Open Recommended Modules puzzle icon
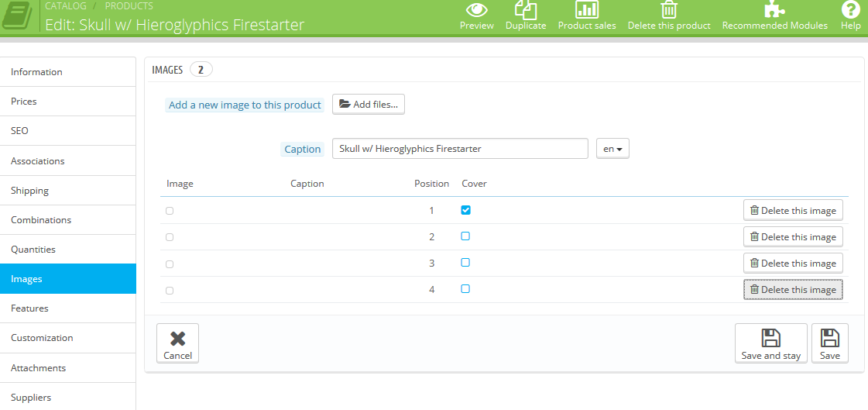Screen dimensions: 868x410 tap(774, 9)
